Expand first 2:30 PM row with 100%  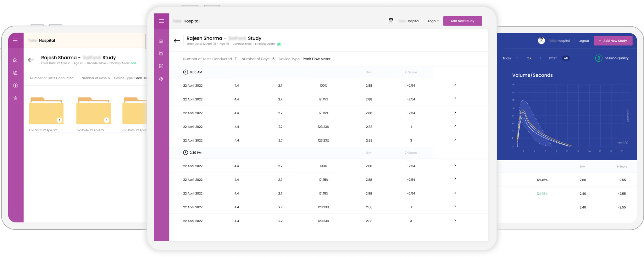(455, 165)
